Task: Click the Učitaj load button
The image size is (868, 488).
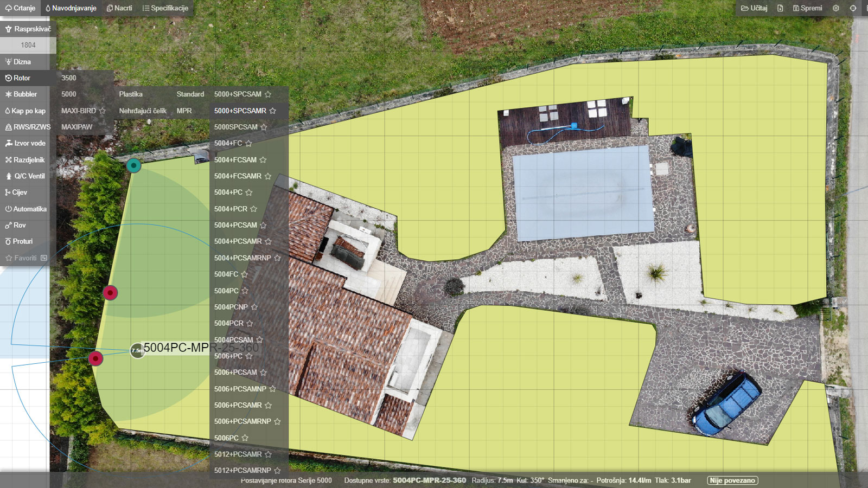Action: point(754,8)
